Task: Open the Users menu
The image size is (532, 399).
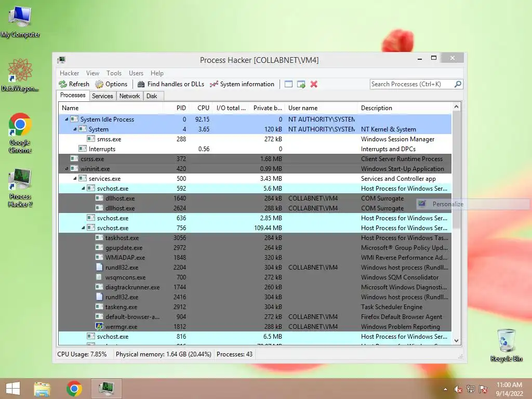Action: pyautogui.click(x=136, y=73)
